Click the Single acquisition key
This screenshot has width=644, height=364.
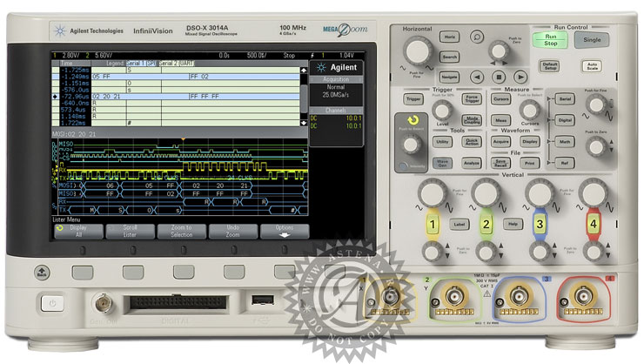click(592, 40)
